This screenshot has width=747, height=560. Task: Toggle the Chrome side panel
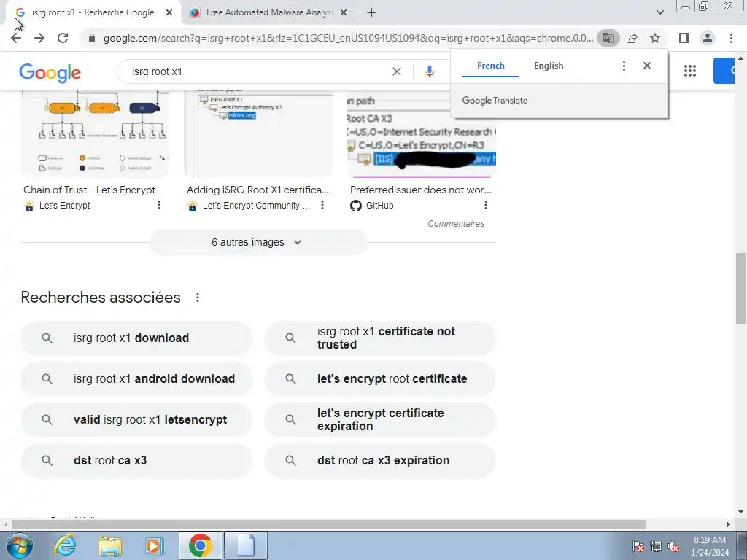point(684,38)
